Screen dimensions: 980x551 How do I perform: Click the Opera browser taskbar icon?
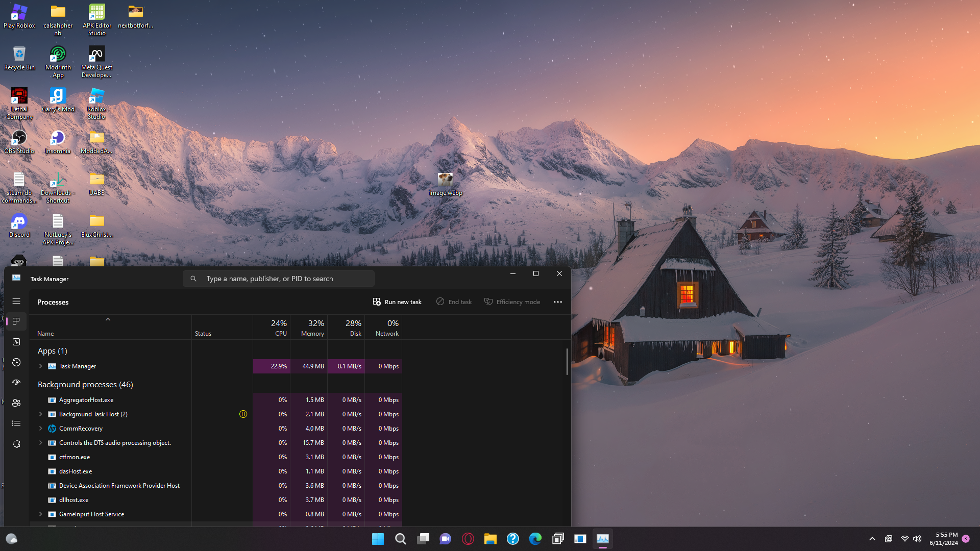tap(468, 539)
